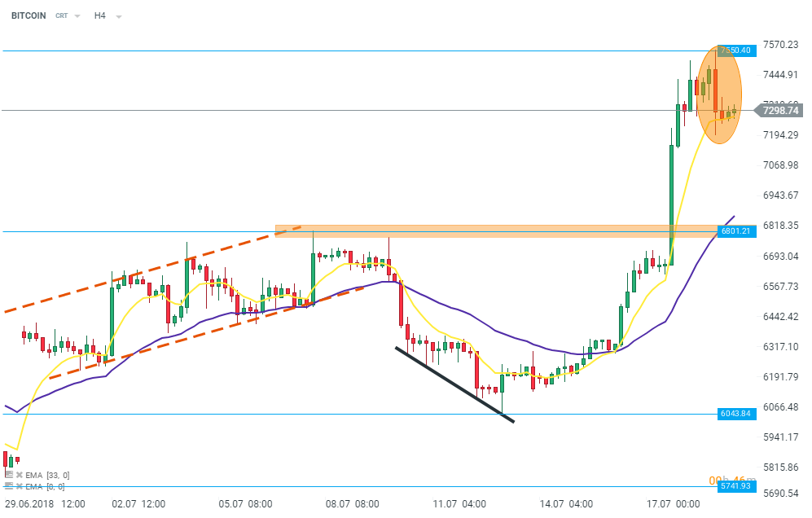
Task: Click the BITCOIN symbol name
Action: pos(29,15)
